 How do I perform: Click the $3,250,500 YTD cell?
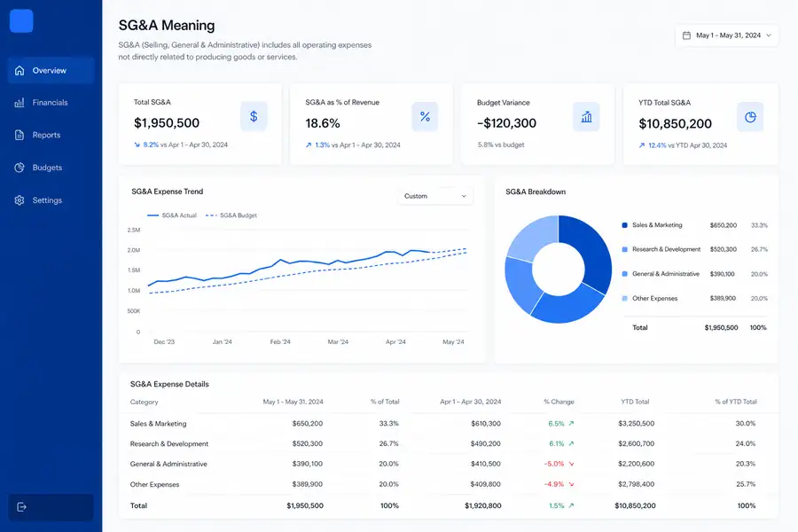[x=636, y=423]
